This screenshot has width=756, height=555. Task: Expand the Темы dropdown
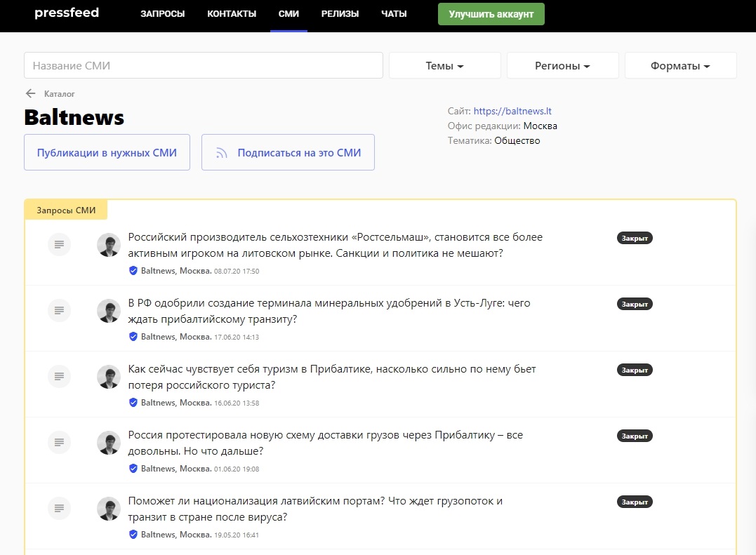point(444,66)
